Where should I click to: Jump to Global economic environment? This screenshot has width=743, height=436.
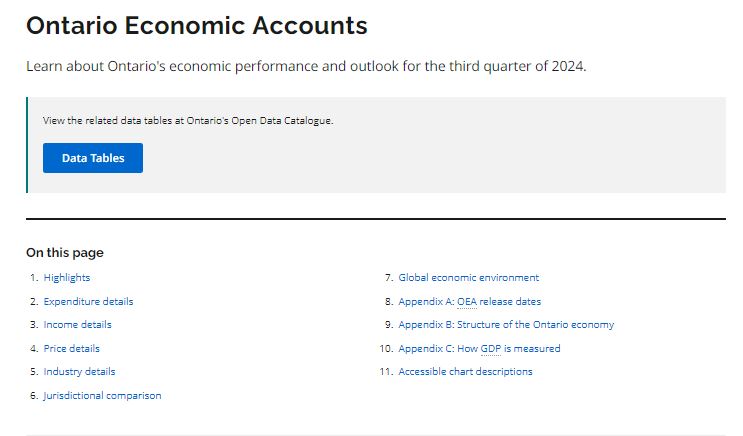click(x=468, y=278)
